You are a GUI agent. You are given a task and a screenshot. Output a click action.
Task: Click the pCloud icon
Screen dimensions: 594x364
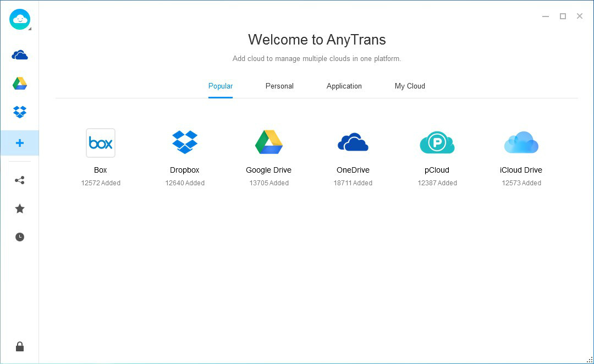click(x=437, y=142)
